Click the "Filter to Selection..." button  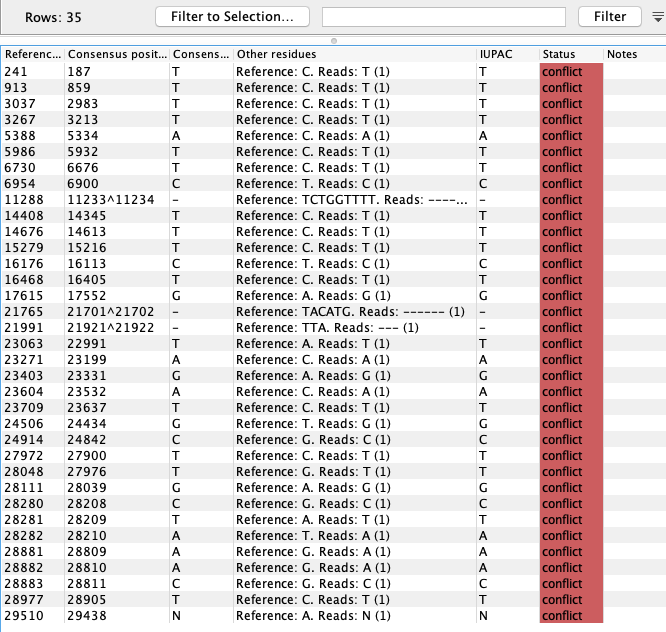tap(232, 16)
